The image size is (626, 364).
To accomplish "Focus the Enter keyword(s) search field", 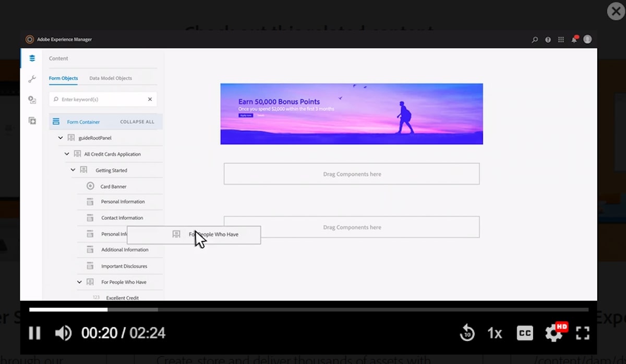I will [x=103, y=99].
